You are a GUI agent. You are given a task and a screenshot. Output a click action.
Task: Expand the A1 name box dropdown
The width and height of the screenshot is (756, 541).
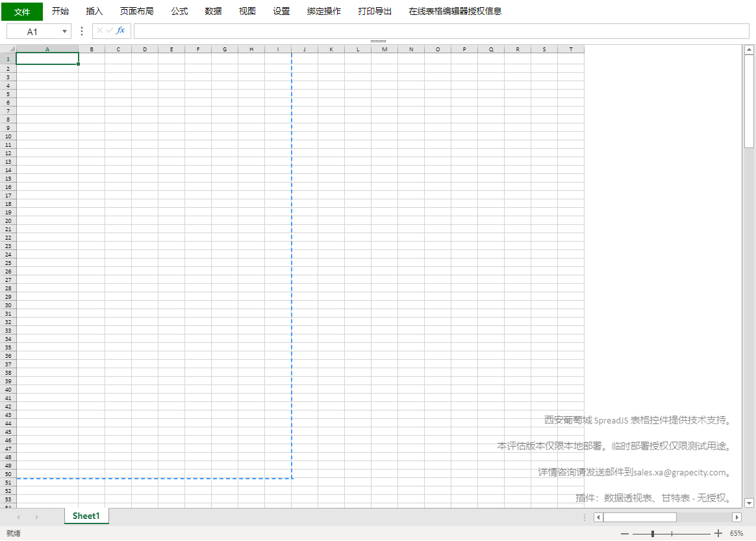tap(64, 32)
